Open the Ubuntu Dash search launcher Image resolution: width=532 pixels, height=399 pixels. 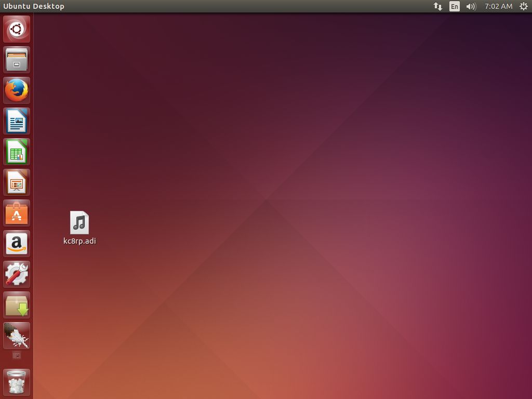[17, 29]
